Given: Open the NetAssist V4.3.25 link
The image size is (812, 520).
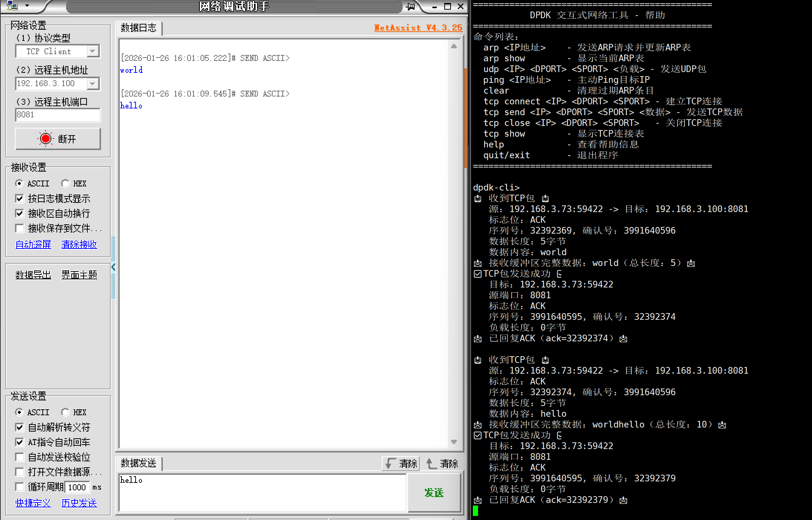Looking at the screenshot, I should pos(418,28).
